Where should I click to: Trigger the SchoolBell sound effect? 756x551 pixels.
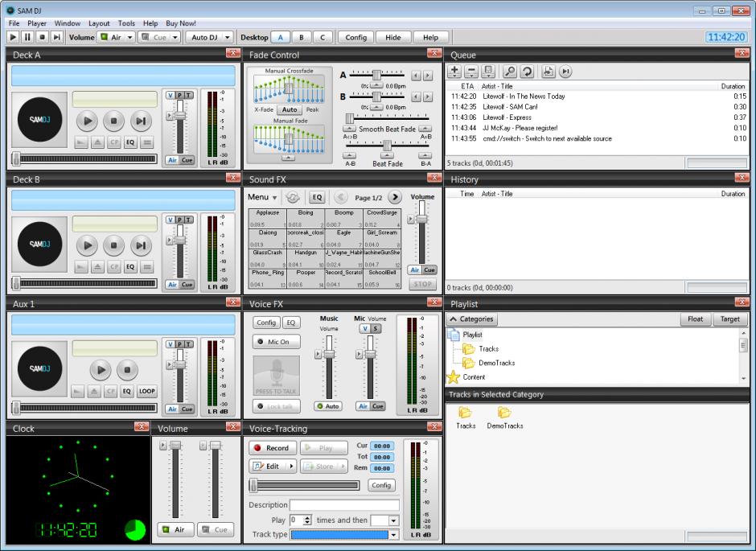[382, 278]
